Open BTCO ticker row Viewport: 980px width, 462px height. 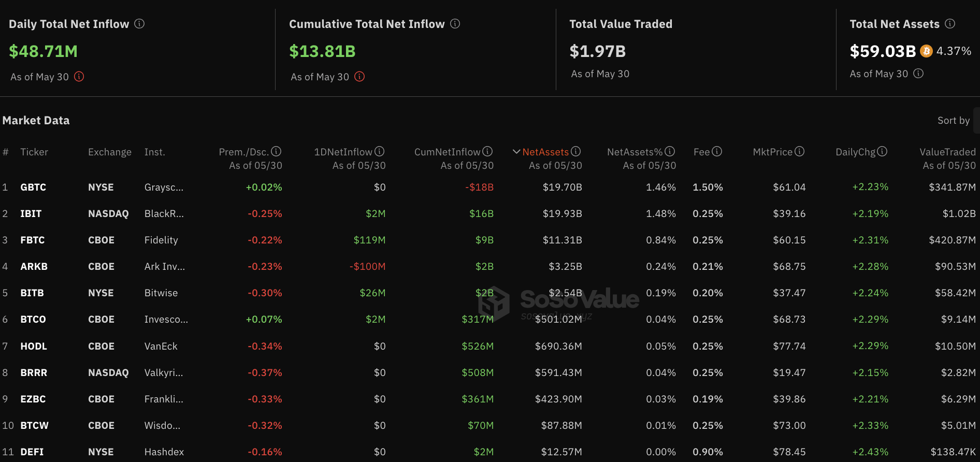33,319
